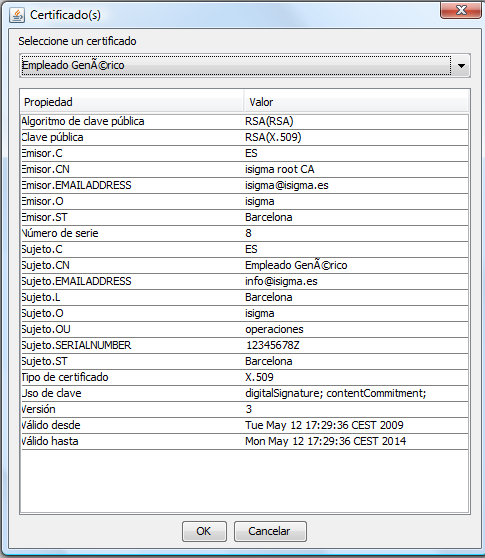Click the digitalSignature; contentCommitment value
The width and height of the screenshot is (485, 558).
pyautogui.click(x=336, y=393)
